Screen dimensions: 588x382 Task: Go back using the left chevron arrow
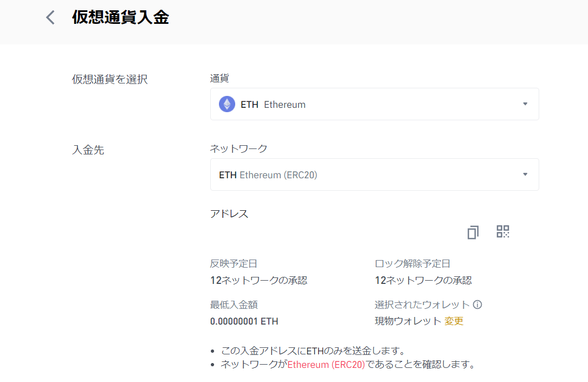point(50,17)
